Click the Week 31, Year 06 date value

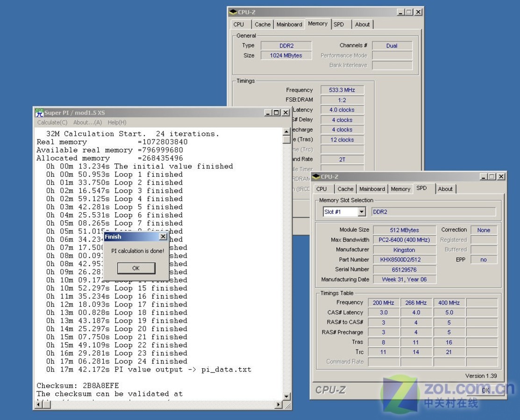point(404,279)
